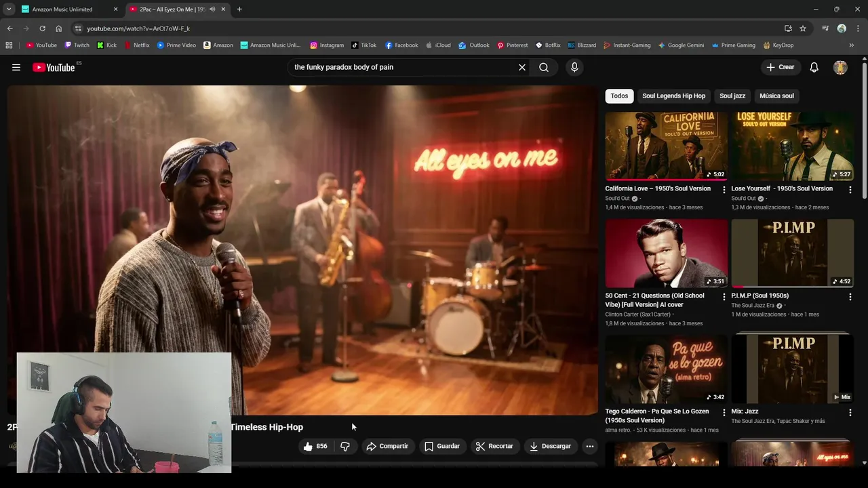Screen dimensions: 868x488
Task: Open the new tab plus button
Action: [x=239, y=9]
